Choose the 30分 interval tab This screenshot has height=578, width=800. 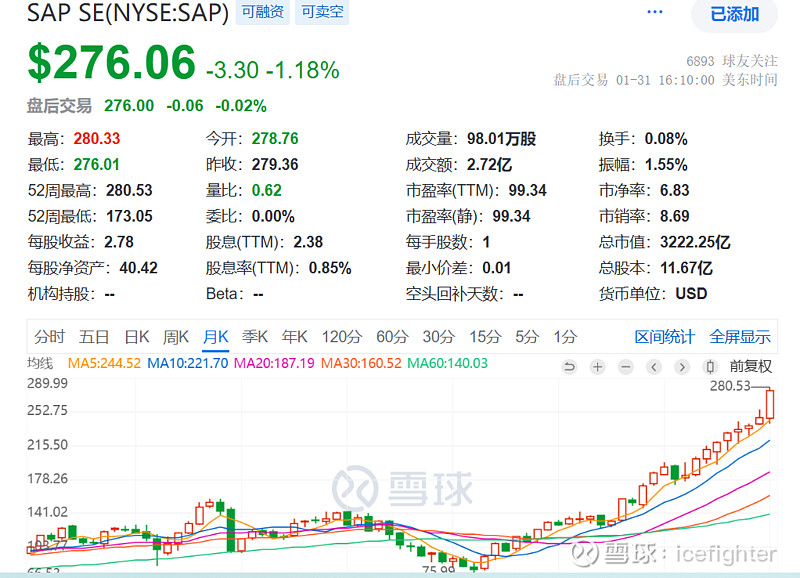(x=439, y=337)
